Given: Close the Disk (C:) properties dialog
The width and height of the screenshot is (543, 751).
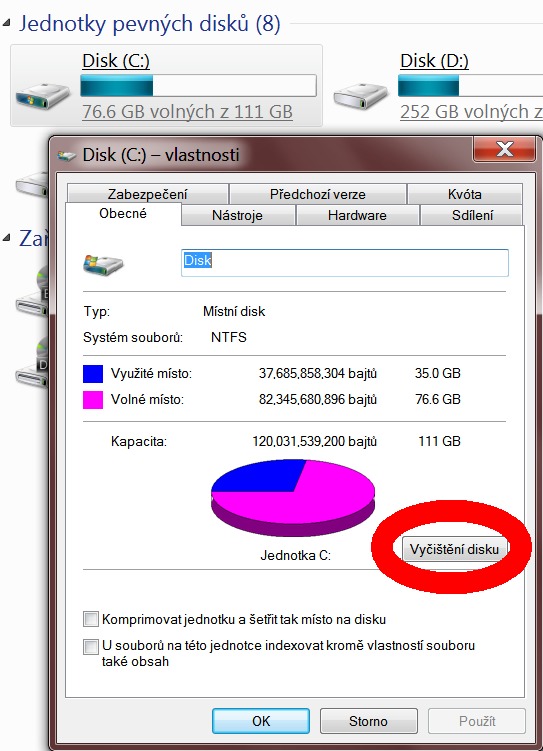Looking at the screenshot, I should 504,149.
